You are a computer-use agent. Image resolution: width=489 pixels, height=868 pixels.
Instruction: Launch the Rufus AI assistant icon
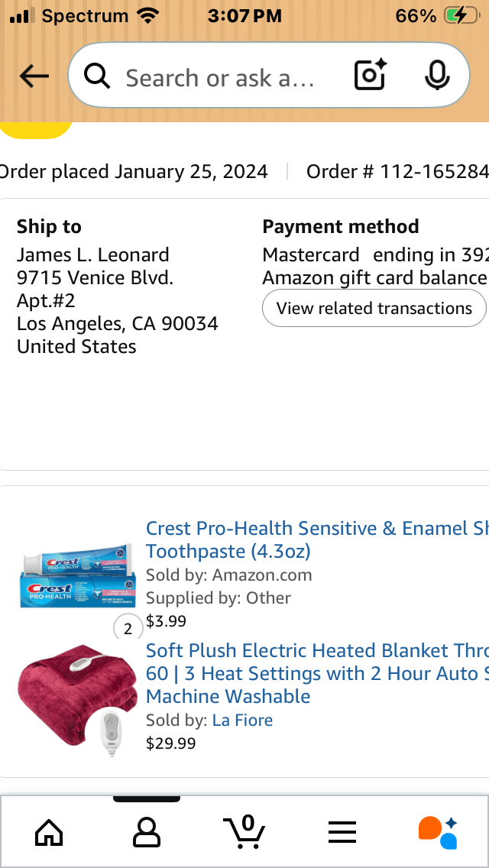(x=438, y=832)
